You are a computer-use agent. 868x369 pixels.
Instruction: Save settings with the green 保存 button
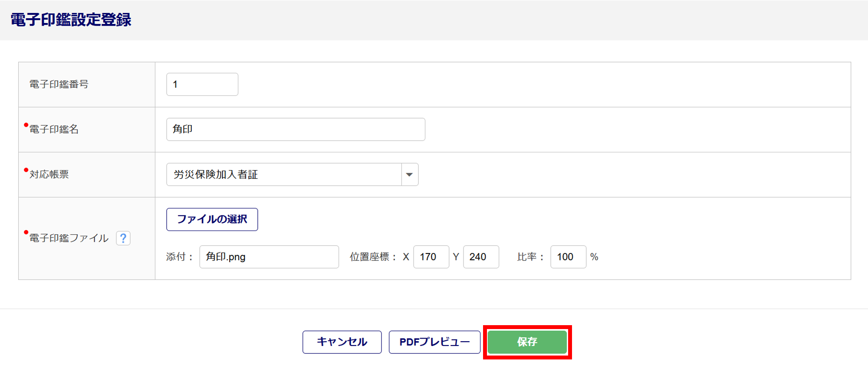click(527, 342)
